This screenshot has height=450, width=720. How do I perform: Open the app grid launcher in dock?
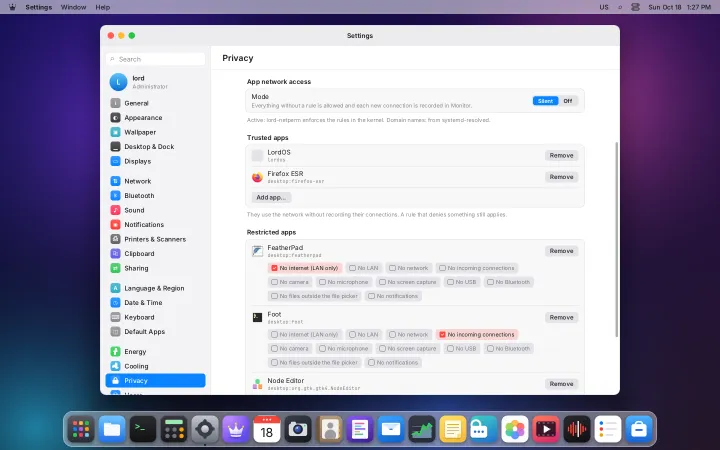(x=81, y=429)
